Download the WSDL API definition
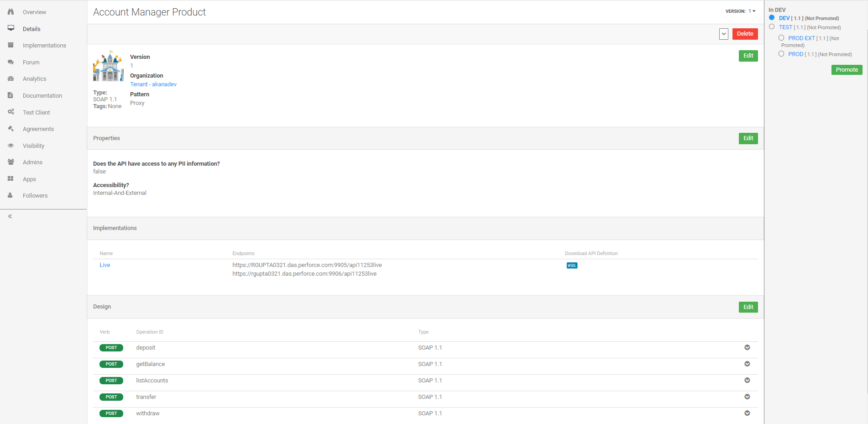868x424 pixels. tap(571, 265)
